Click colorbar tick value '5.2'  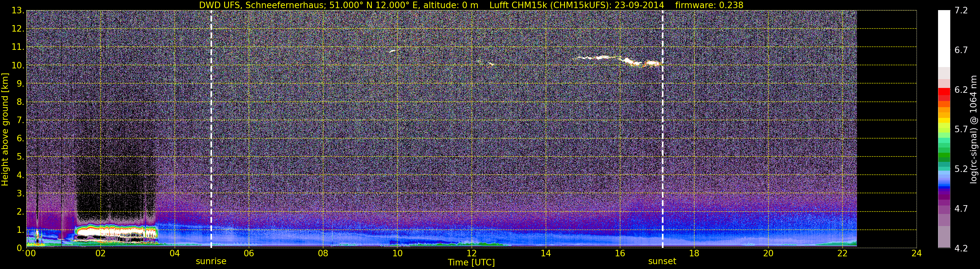pos(961,169)
